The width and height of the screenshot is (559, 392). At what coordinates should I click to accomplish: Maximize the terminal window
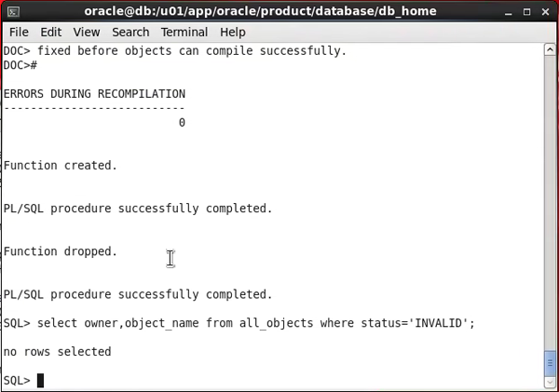[x=525, y=10]
